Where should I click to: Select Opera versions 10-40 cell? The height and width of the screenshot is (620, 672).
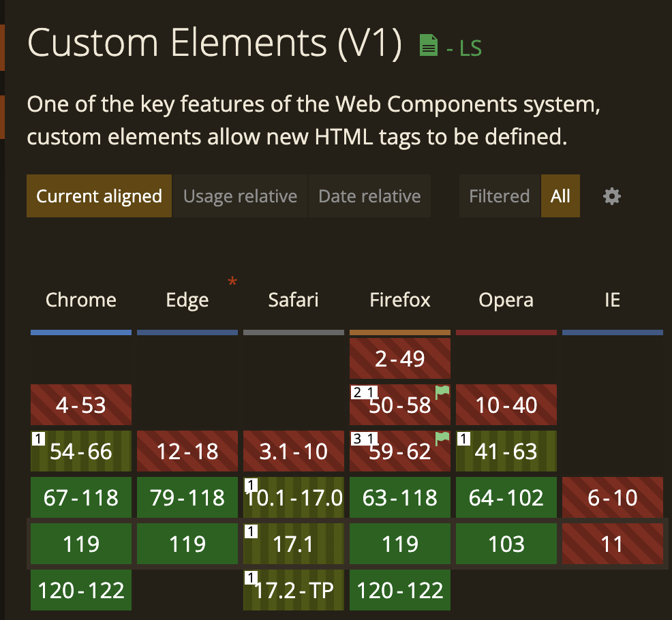(506, 405)
